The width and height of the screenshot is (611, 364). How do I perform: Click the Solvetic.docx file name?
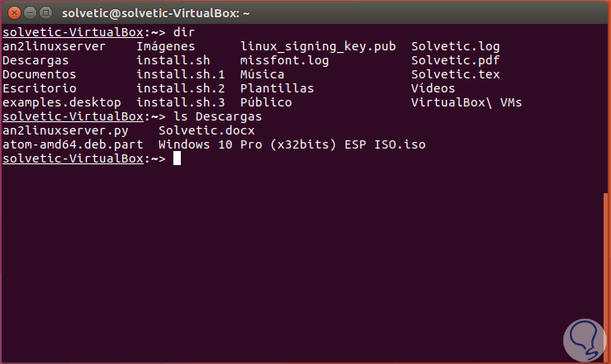coord(206,130)
